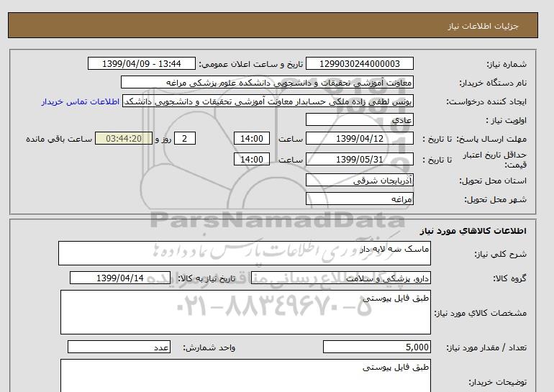The width and height of the screenshot is (554, 392).
Task: Click the price validity date 1399/05/31
Action: coord(360,159)
